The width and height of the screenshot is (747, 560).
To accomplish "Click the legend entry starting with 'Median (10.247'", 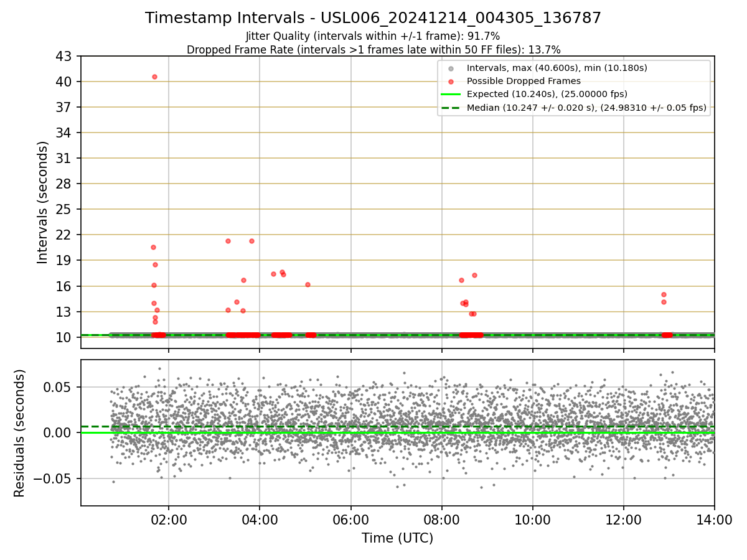I will 586,108.
